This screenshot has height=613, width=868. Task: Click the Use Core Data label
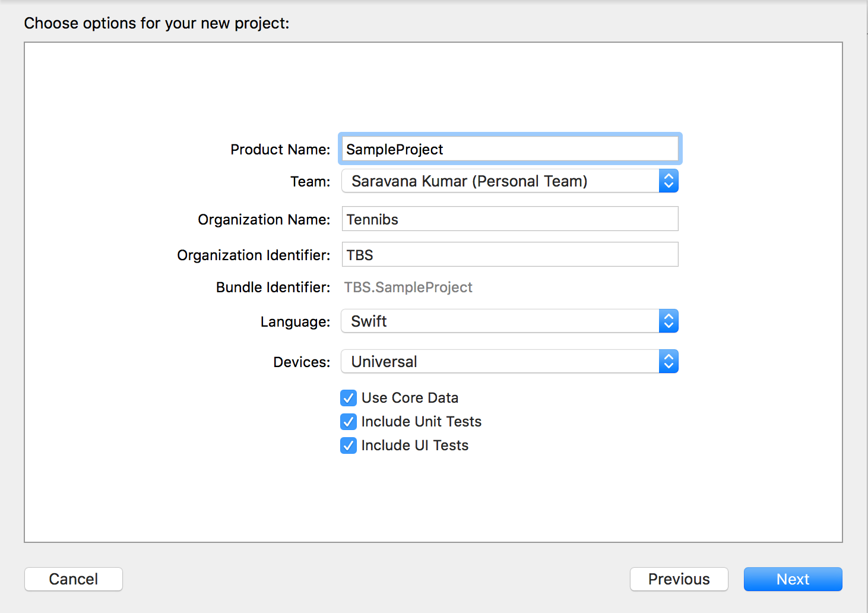[x=410, y=398]
